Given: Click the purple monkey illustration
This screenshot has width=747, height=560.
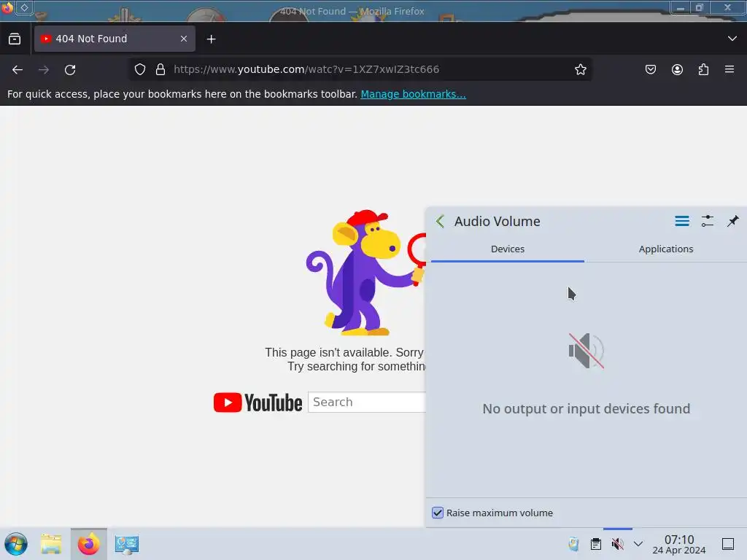Looking at the screenshot, I should [x=366, y=273].
